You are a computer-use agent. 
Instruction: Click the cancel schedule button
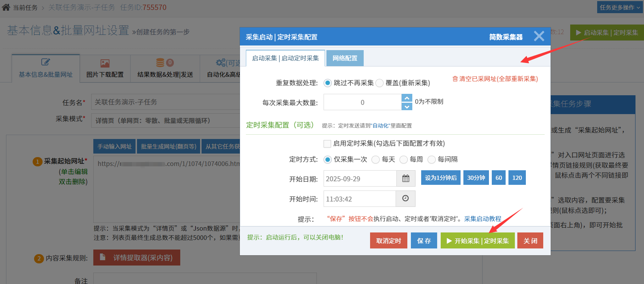coord(389,241)
